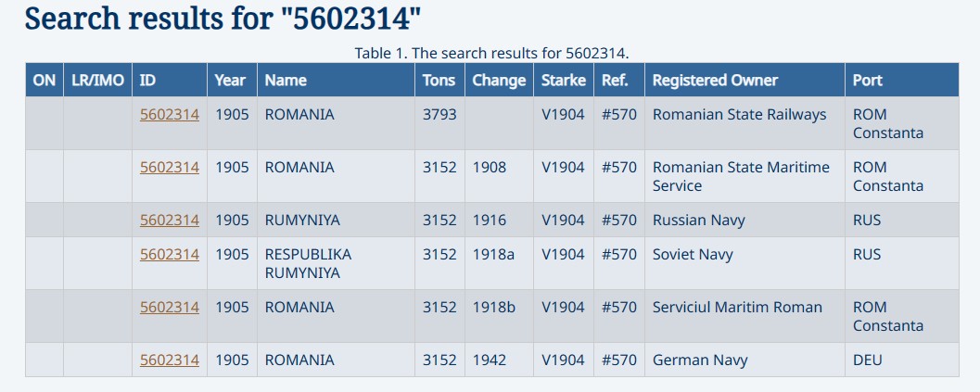Click the Name column header
The width and height of the screenshot is (980, 392).
[x=286, y=81]
